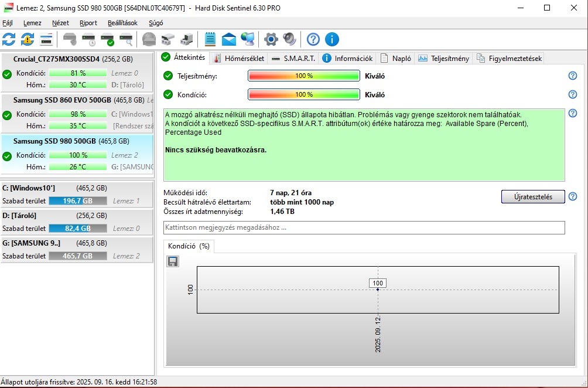Click the blue info circle toolbar icon
Viewport: 588px width, 388px height.
332,39
